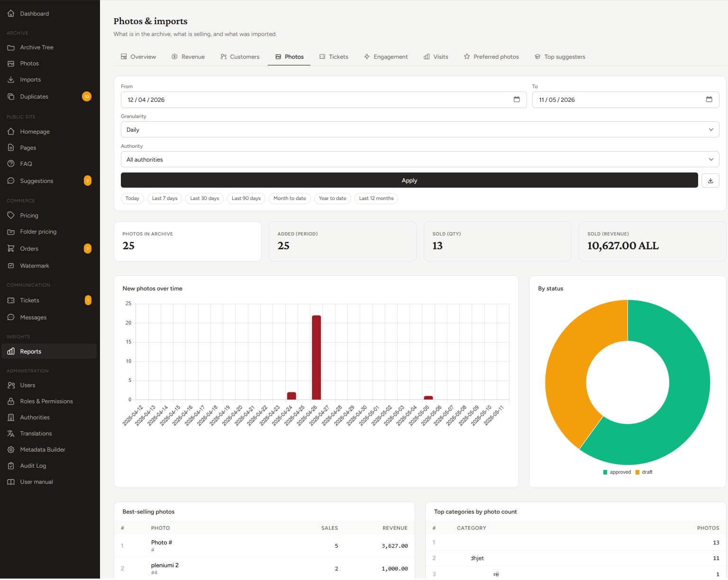Open the Customers tab
Image resolution: width=728 pixels, height=580 pixels.
[x=240, y=57]
